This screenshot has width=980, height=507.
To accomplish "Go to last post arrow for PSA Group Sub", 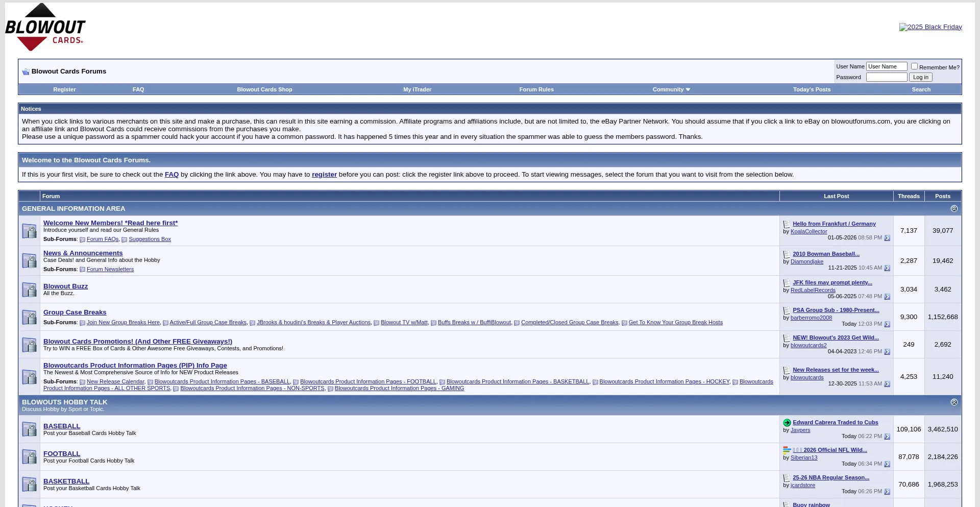I will [x=887, y=324].
